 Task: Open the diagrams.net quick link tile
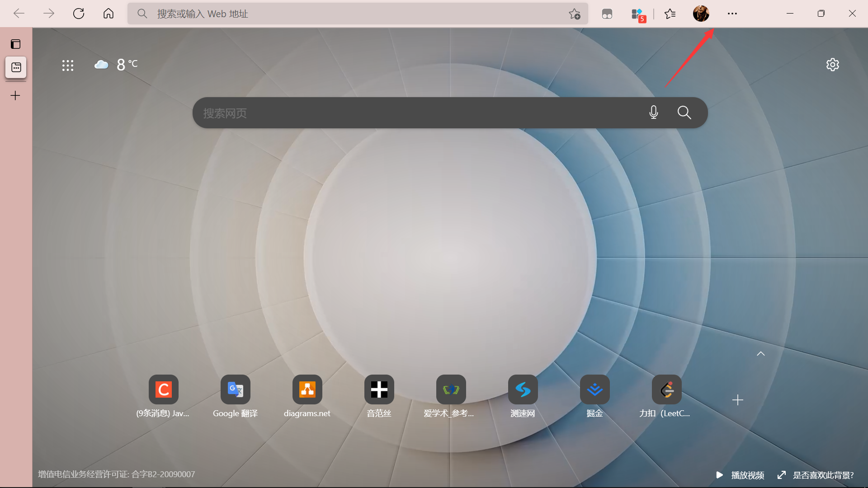click(307, 389)
